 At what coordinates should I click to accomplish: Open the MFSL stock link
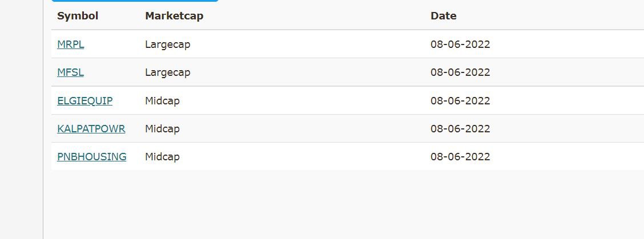(71, 72)
